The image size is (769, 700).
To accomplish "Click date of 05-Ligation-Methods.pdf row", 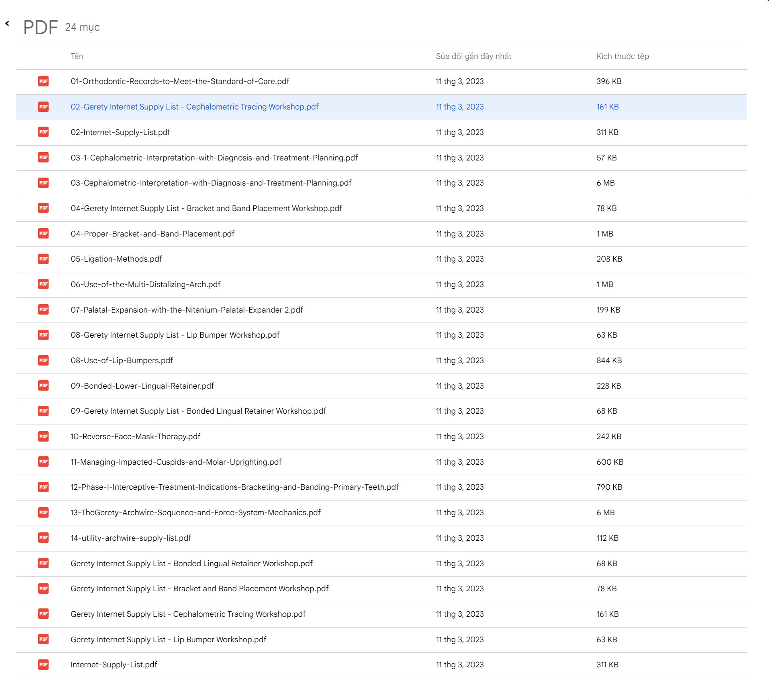I will point(460,259).
